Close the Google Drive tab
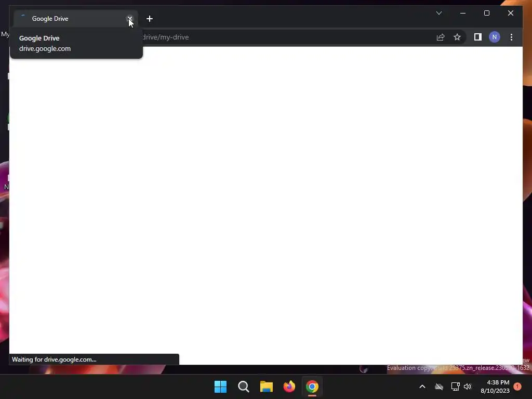532x399 pixels. [129, 19]
